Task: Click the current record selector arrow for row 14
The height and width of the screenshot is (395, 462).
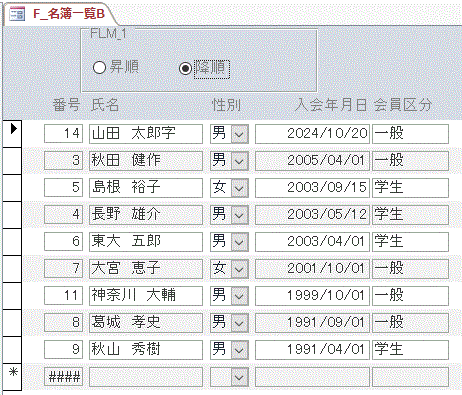Action: coord(13,134)
